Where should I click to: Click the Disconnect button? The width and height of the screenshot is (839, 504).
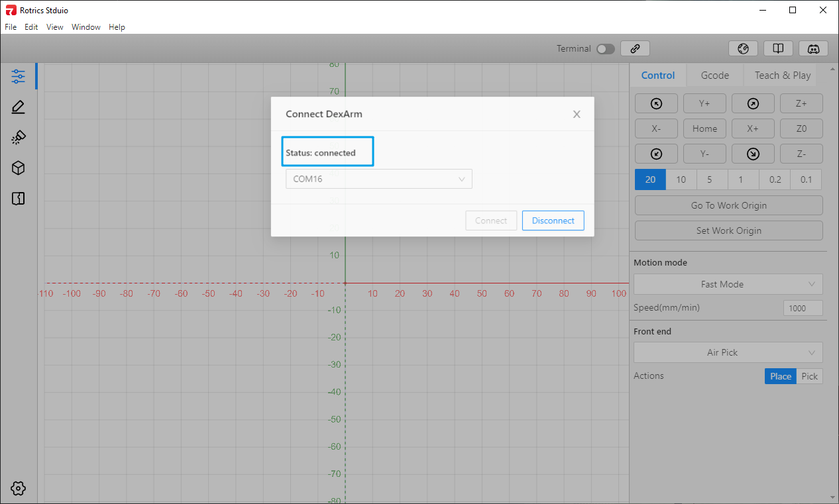click(x=553, y=221)
